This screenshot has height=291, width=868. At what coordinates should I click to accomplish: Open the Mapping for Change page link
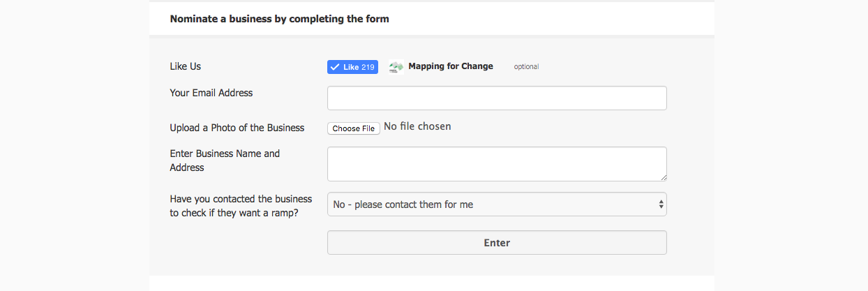point(451,66)
